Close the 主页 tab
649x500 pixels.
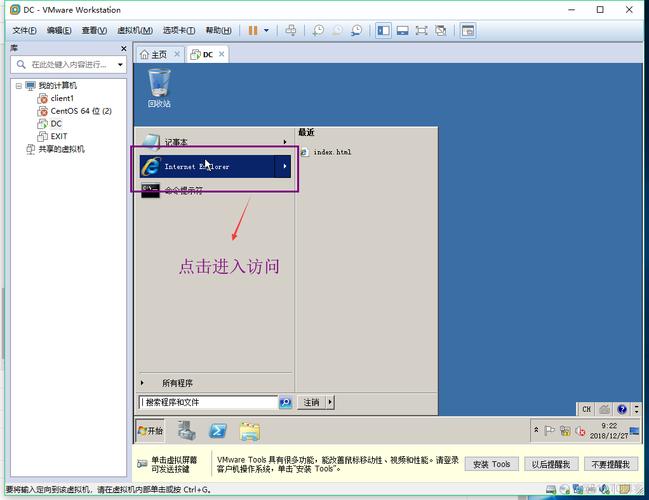[177, 54]
